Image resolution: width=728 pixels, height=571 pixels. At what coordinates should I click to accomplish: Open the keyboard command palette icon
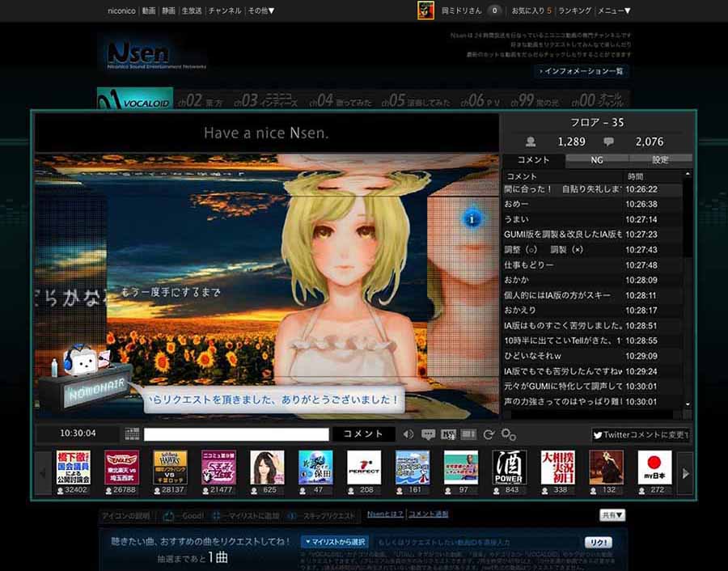tap(133, 434)
